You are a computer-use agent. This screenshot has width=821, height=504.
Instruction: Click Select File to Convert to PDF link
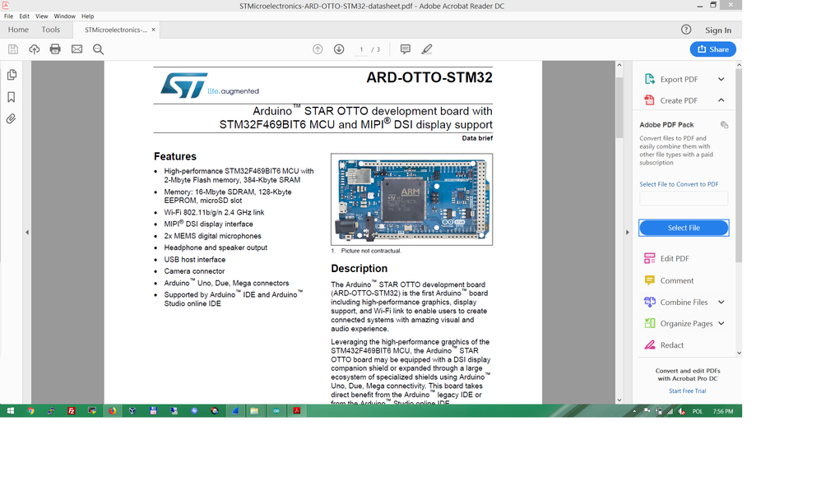point(679,184)
